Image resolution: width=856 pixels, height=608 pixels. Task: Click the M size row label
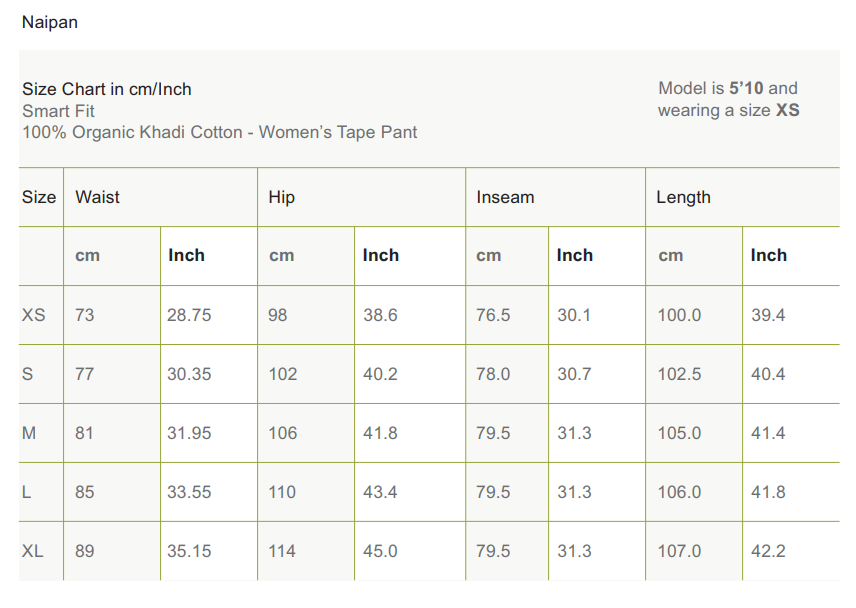(x=29, y=433)
